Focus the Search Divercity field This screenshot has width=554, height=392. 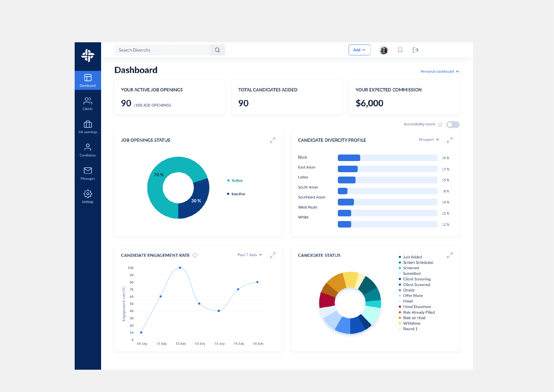pyautogui.click(x=162, y=50)
